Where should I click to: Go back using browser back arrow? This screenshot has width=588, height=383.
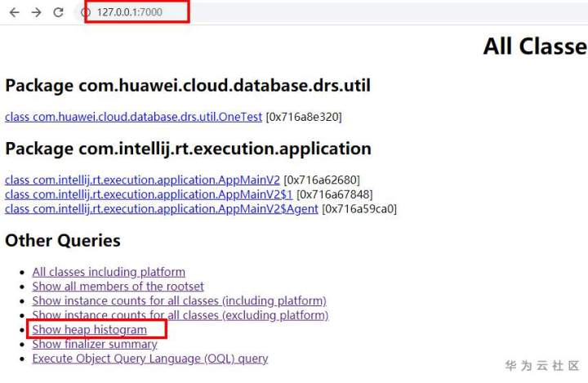click(14, 12)
